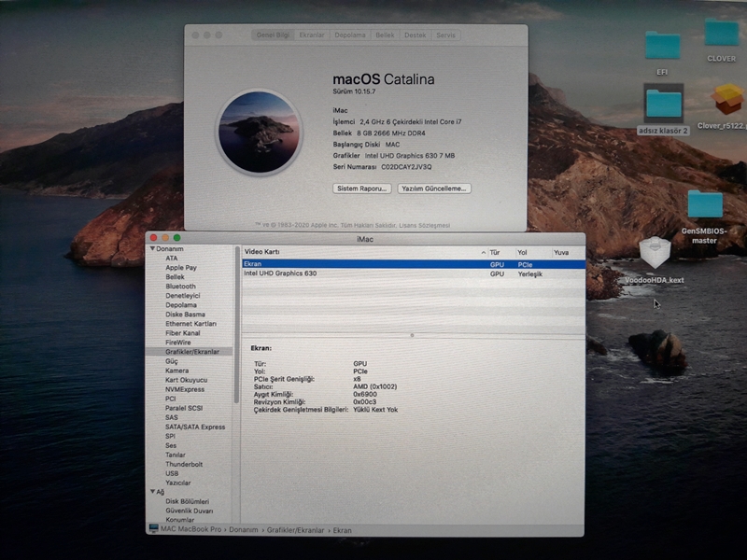
Task: Open the Bellek tab
Action: (x=385, y=35)
